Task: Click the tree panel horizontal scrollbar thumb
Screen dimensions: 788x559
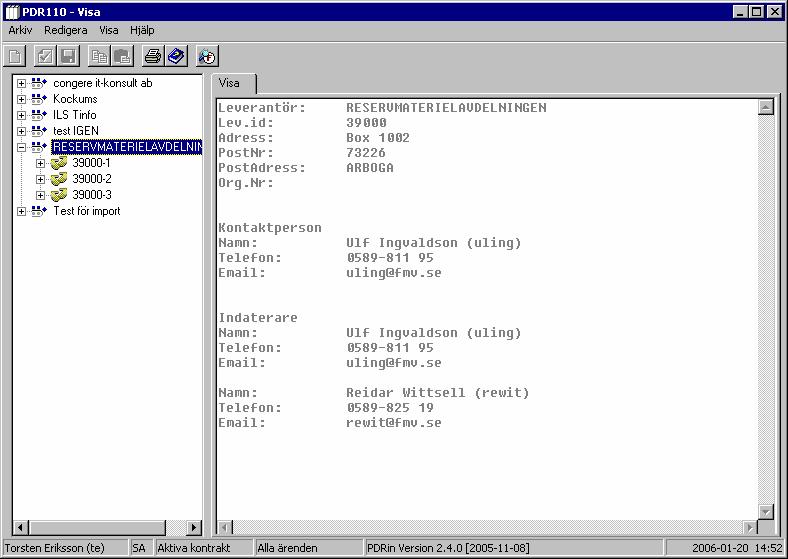Action: pyautogui.click(x=97, y=527)
